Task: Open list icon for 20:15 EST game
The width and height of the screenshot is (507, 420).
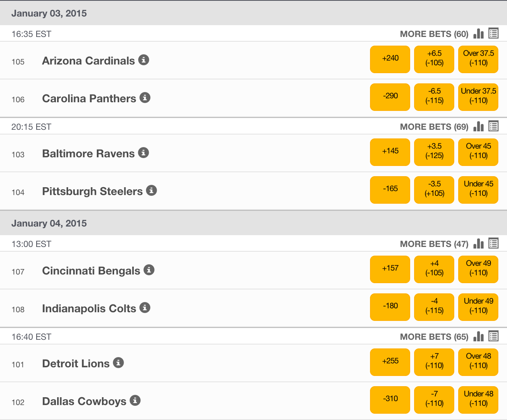Action: click(493, 126)
